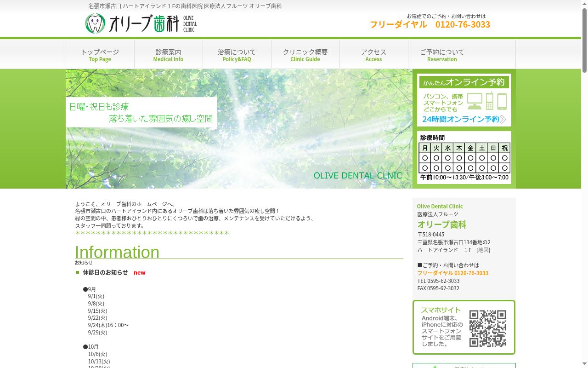Click the computer monitor icon in online reservation banner
This screenshot has width=588, height=368.
(475, 101)
